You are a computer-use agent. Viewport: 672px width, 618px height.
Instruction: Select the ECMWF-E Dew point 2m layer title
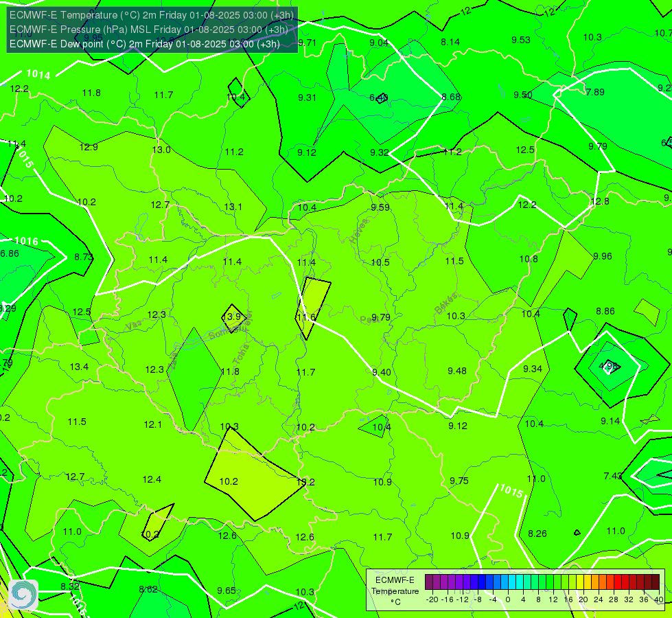pos(145,44)
